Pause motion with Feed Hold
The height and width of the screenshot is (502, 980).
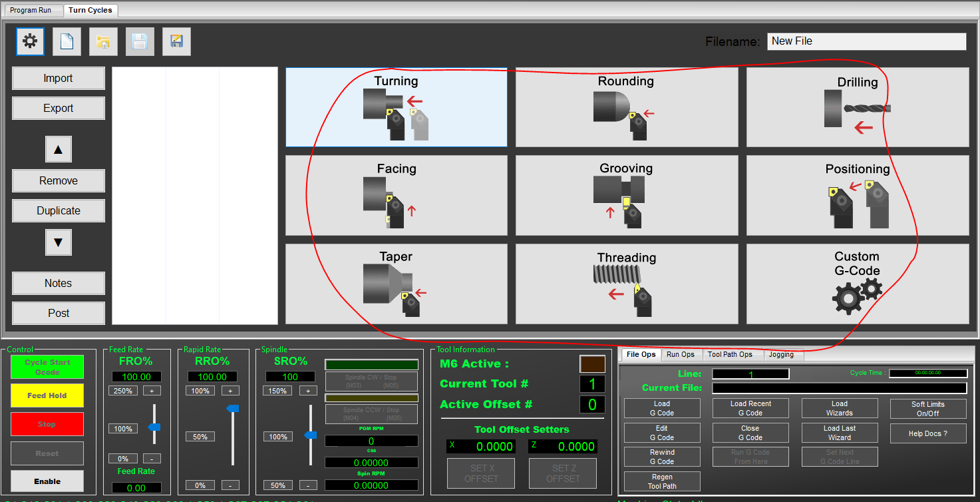(47, 395)
